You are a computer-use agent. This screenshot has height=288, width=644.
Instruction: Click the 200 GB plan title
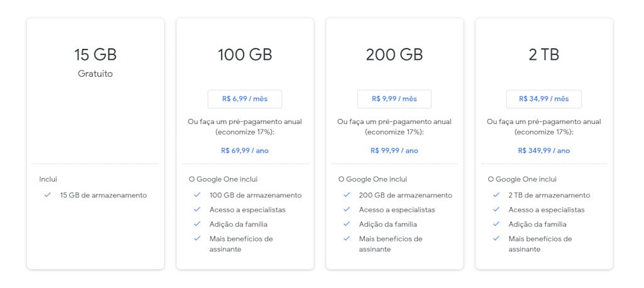[394, 55]
